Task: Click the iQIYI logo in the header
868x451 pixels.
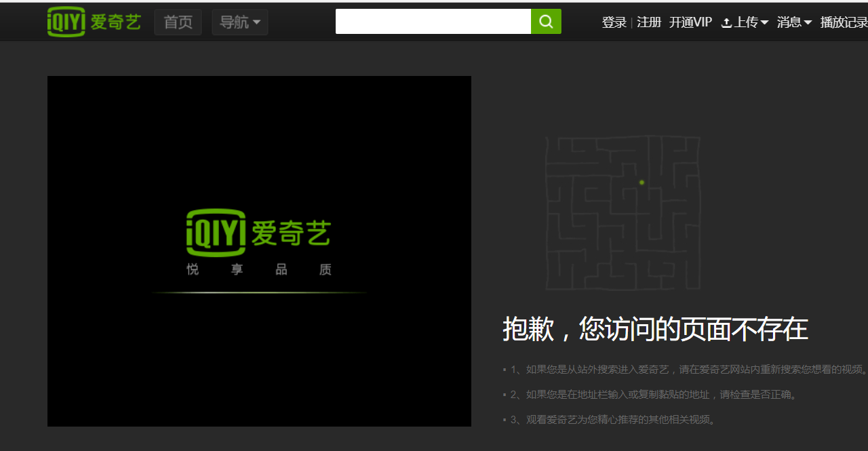Action: pyautogui.click(x=94, y=22)
